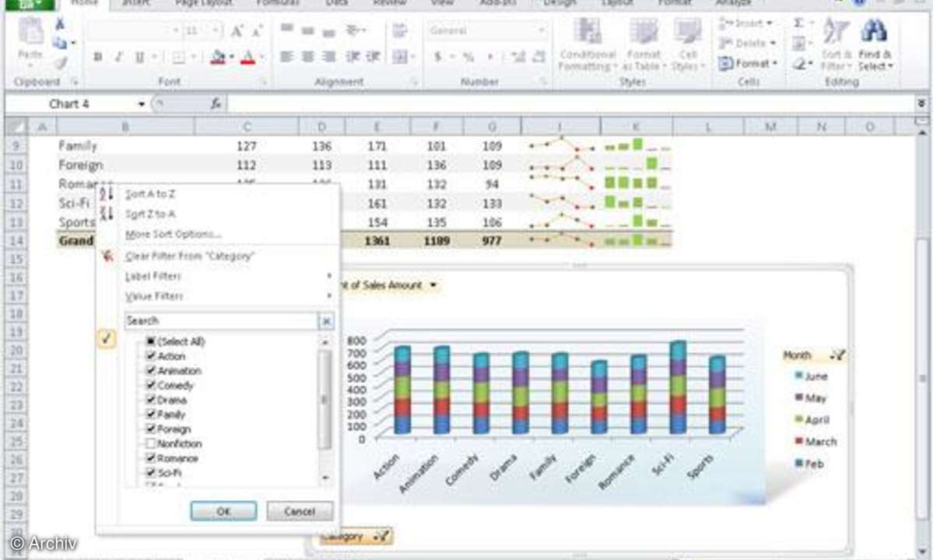The height and width of the screenshot is (560, 933).
Task: Click the Cut scissors icon
Action: (x=59, y=24)
